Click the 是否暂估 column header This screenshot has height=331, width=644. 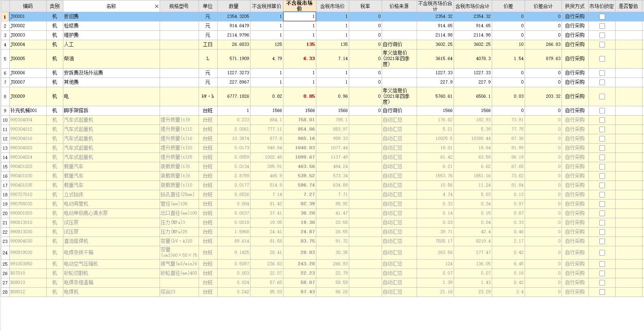(629, 6)
